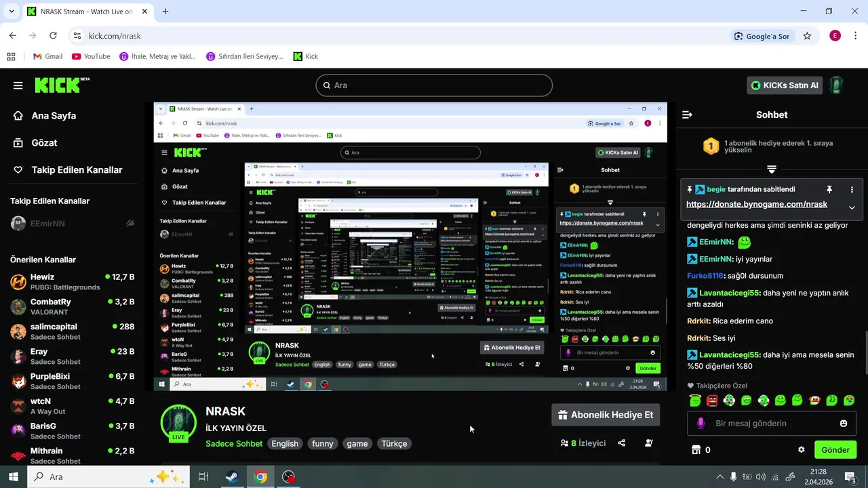Click the live stream video player
Screen dimensions: 868x488
(x=410, y=247)
